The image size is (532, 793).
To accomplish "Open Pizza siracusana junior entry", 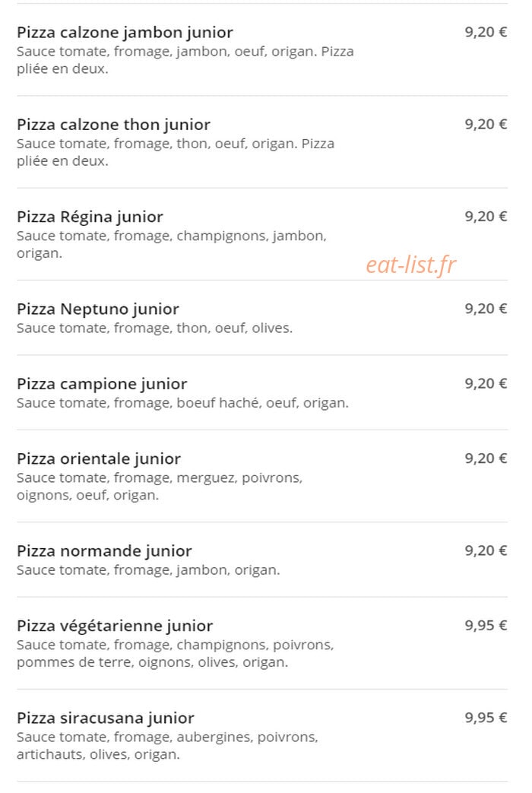I will coord(106,718).
